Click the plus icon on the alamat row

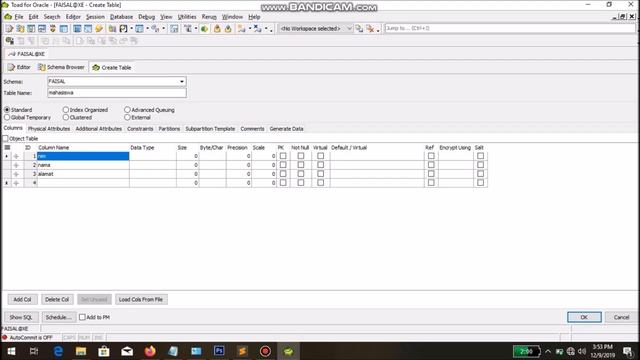16,174
